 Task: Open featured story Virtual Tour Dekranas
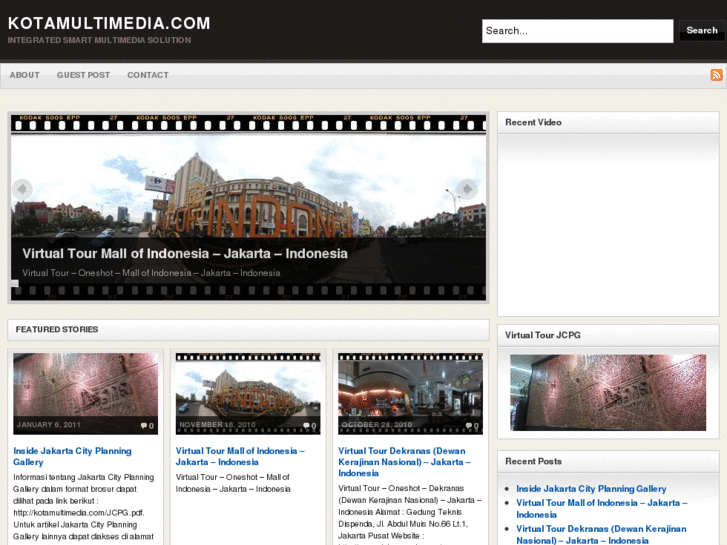404,462
